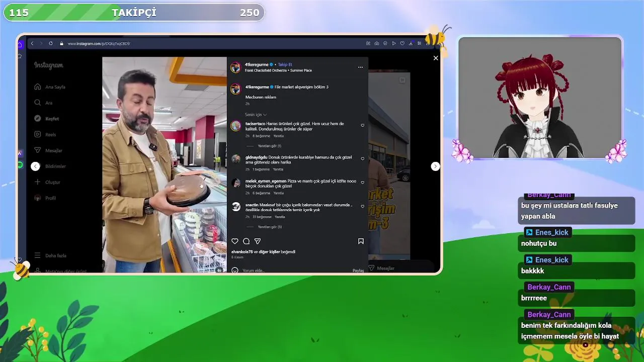Open Ara search in sidebar
This screenshot has height=362, width=644.
(43, 103)
